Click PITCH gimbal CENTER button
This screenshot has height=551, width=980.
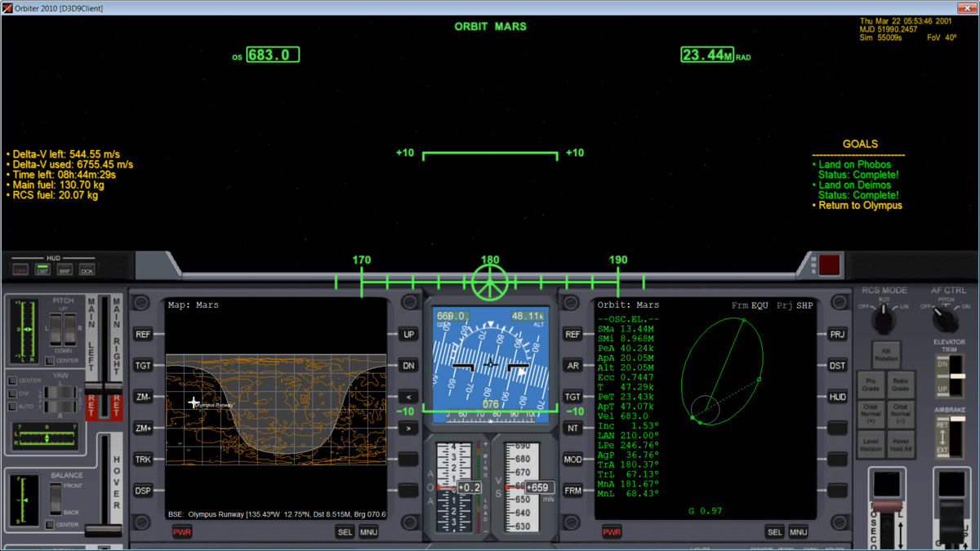click(50, 361)
